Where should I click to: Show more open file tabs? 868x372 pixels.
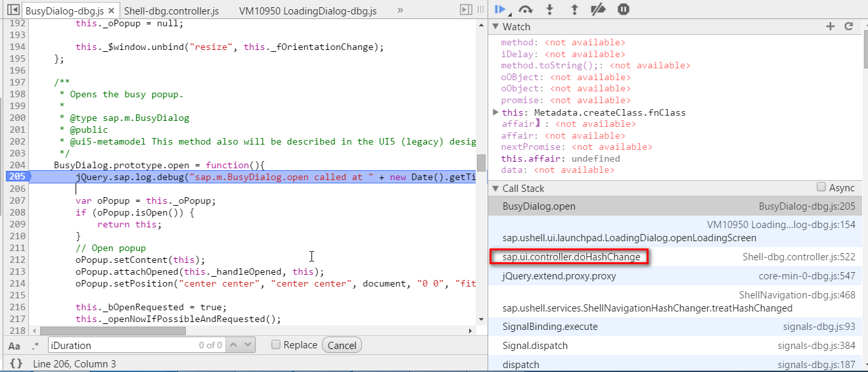pos(400,10)
